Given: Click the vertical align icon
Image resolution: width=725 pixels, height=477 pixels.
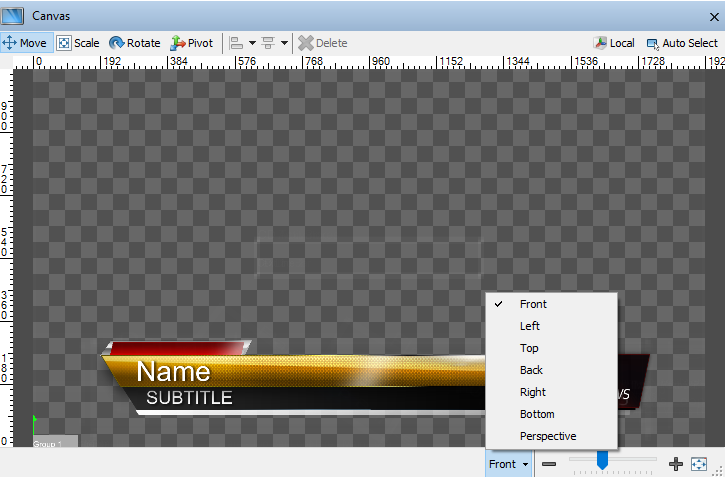Looking at the screenshot, I should coord(268,43).
